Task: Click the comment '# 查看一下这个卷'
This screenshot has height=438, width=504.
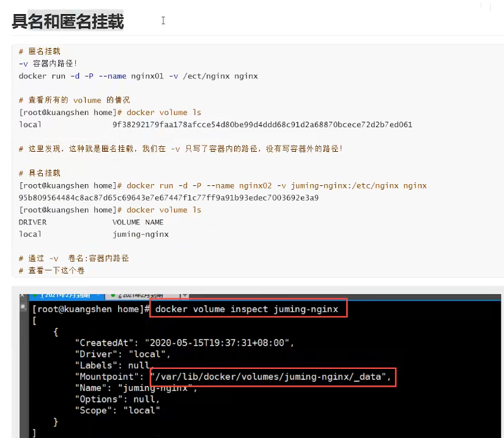Action: (52, 270)
